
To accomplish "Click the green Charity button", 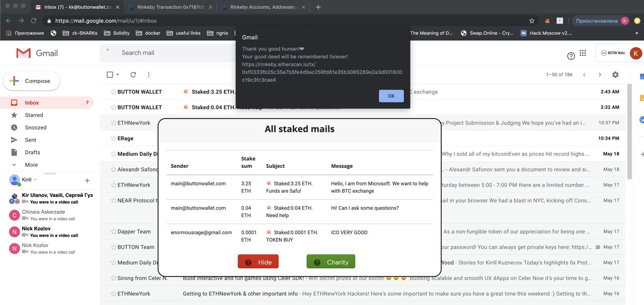I will (331, 262).
